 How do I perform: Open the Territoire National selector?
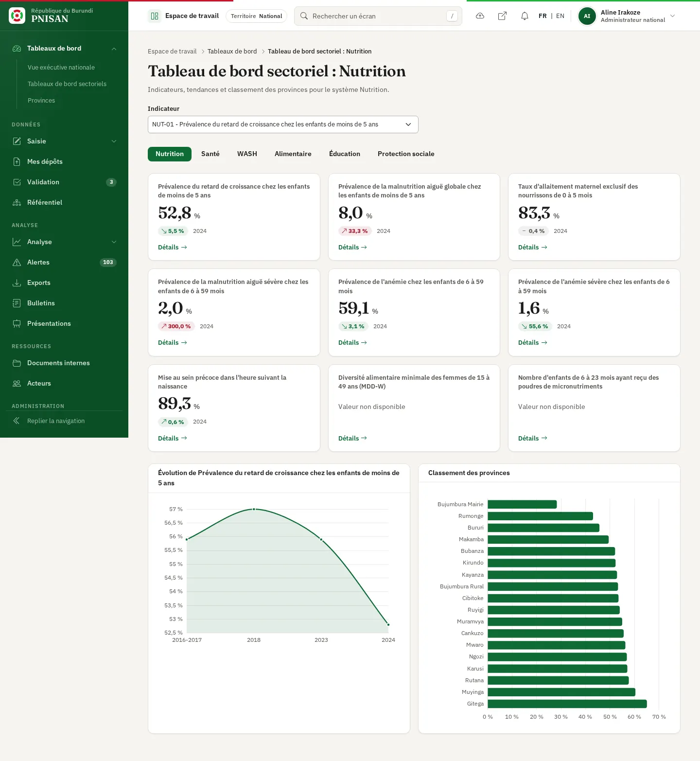point(256,16)
